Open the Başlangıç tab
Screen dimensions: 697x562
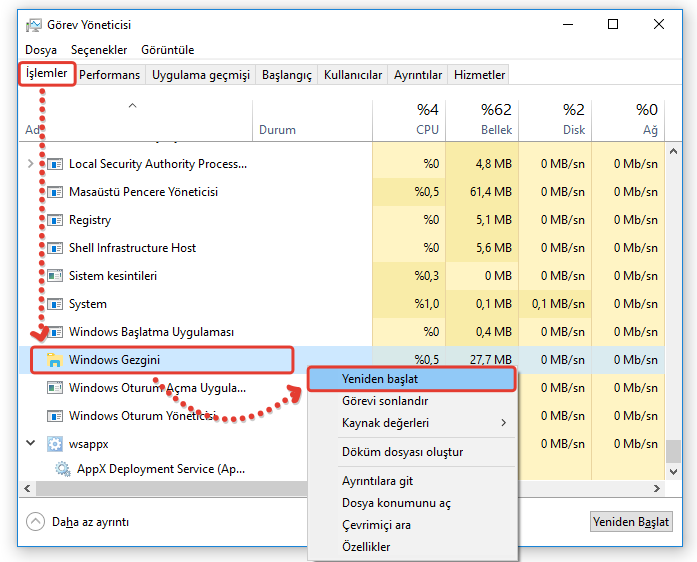286,75
